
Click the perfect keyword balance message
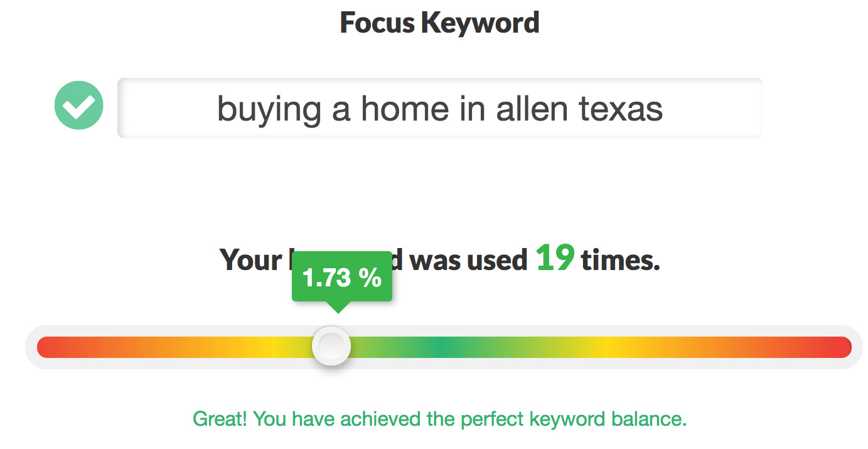pyautogui.click(x=439, y=419)
